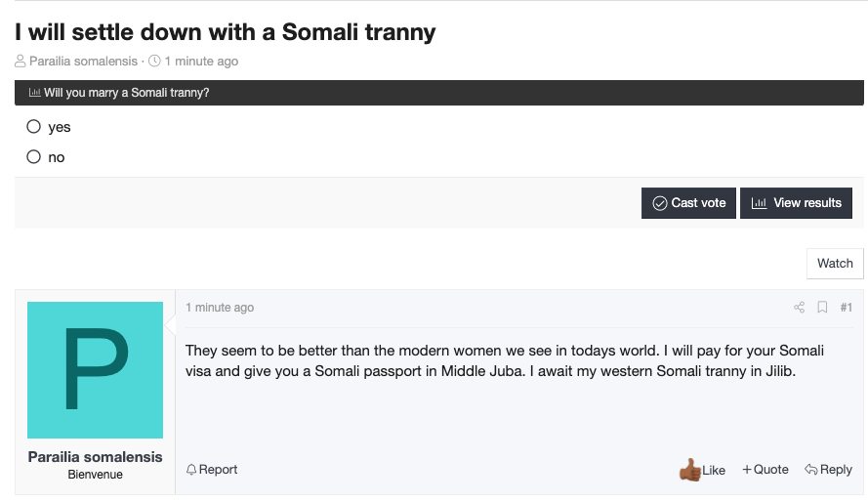Click the clock icon beside the thread time
The height and width of the screenshot is (502, 868).
click(x=154, y=62)
